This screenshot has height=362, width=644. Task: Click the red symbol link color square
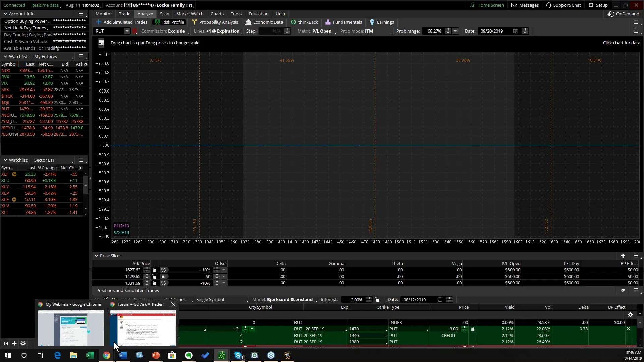click(x=135, y=31)
